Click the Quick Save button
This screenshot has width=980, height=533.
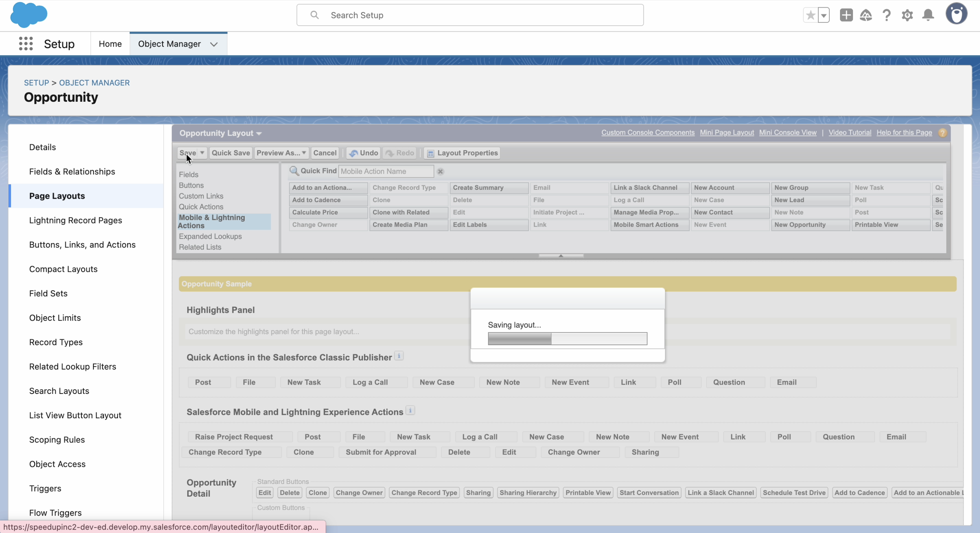point(231,153)
